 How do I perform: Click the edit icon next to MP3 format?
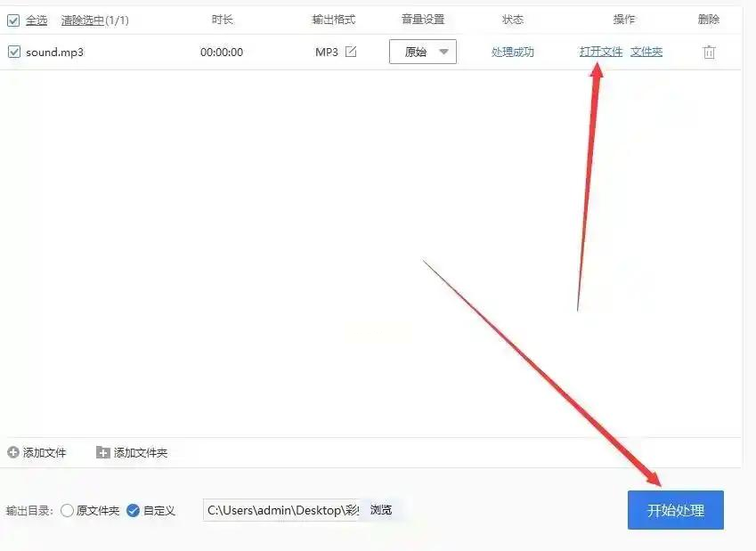point(351,52)
